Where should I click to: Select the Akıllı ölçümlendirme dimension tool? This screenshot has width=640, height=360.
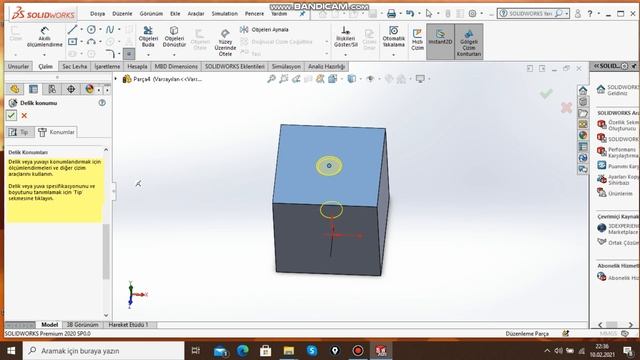pyautogui.click(x=44, y=37)
